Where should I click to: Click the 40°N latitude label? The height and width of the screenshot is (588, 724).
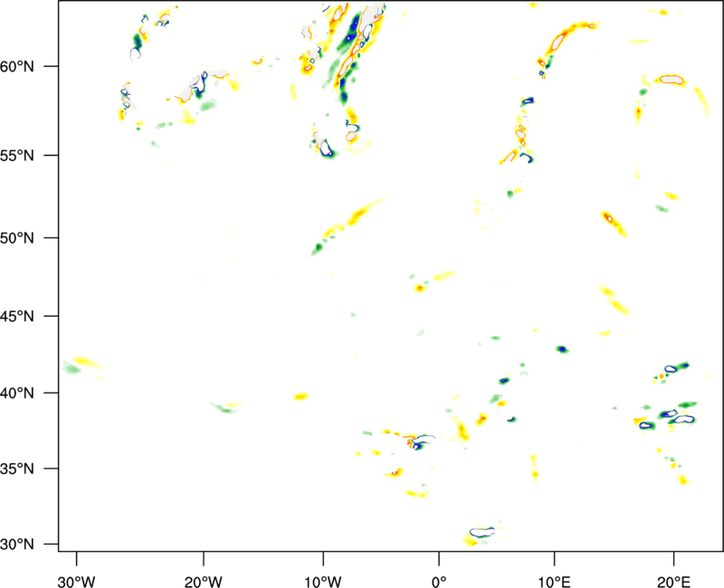coord(17,394)
